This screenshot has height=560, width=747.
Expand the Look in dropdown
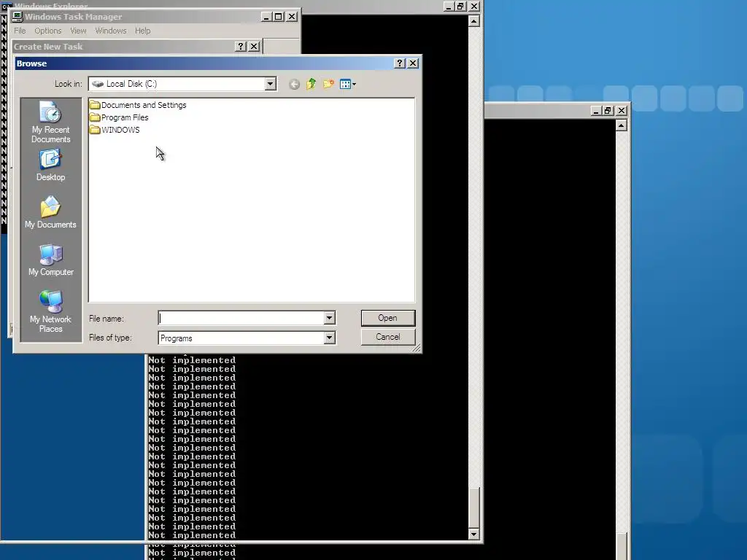270,84
